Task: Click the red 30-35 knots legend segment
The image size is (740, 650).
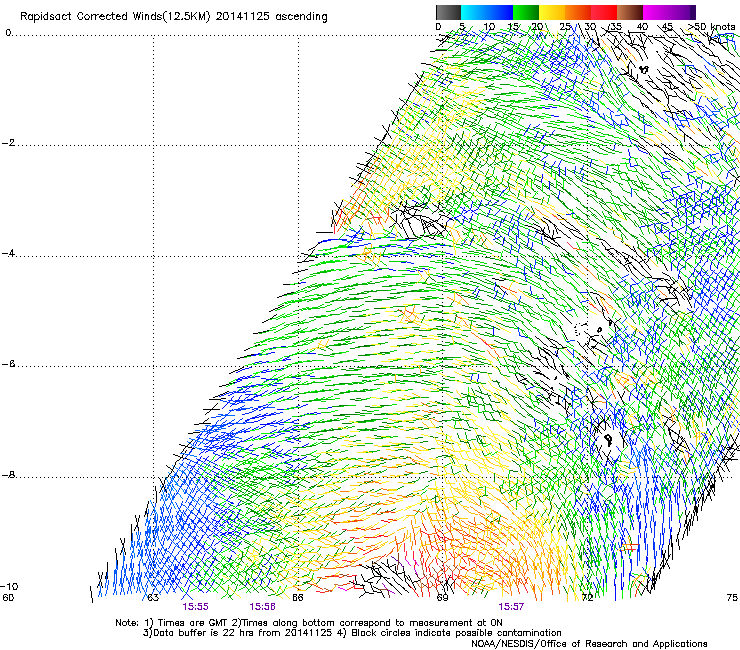Action: 604,12
